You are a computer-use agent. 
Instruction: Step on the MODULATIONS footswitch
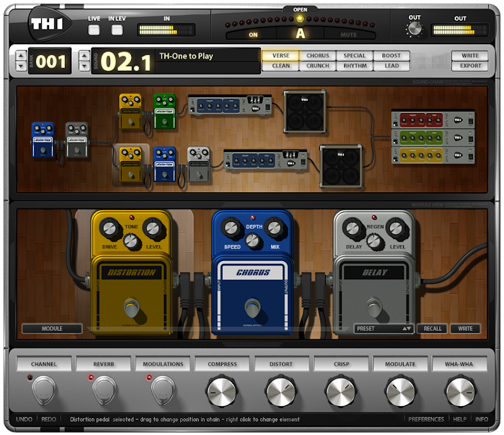pos(163,391)
